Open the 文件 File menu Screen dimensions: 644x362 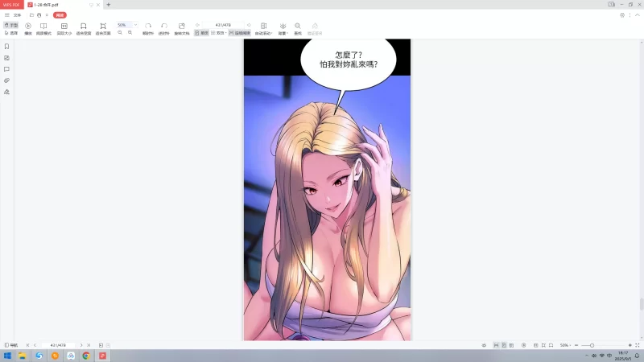pos(17,15)
